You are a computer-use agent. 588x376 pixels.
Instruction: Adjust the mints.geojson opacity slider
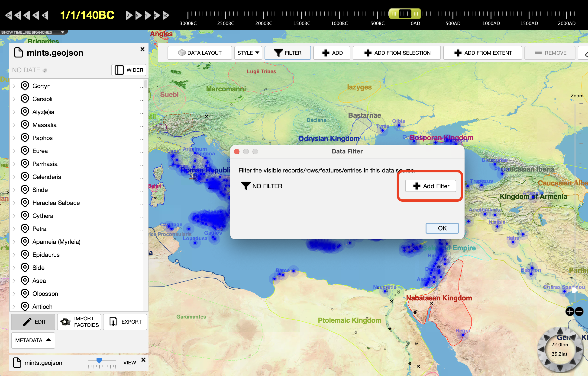[99, 360]
